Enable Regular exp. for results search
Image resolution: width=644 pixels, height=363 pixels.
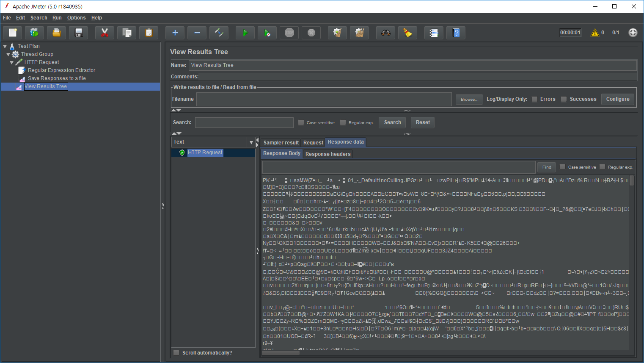(x=343, y=122)
